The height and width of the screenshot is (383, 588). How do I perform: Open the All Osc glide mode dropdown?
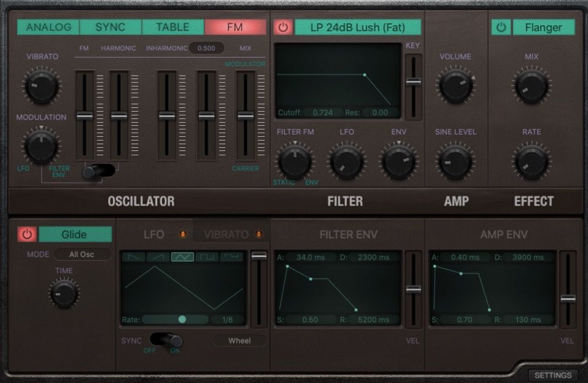tap(82, 254)
